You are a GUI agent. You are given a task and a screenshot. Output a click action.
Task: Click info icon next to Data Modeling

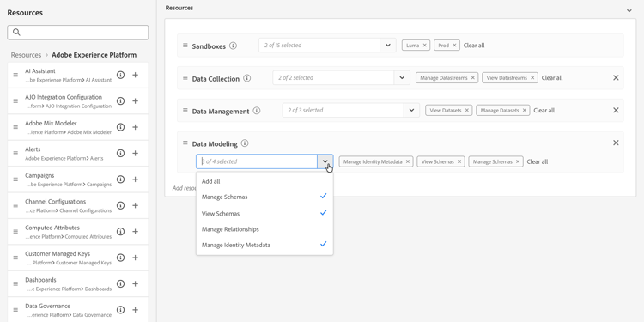(245, 143)
